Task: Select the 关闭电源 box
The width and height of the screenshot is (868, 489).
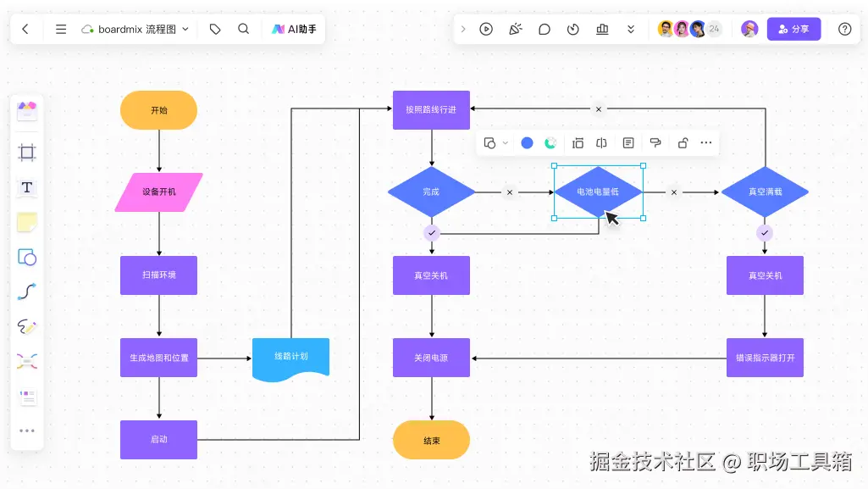Action: click(x=431, y=358)
